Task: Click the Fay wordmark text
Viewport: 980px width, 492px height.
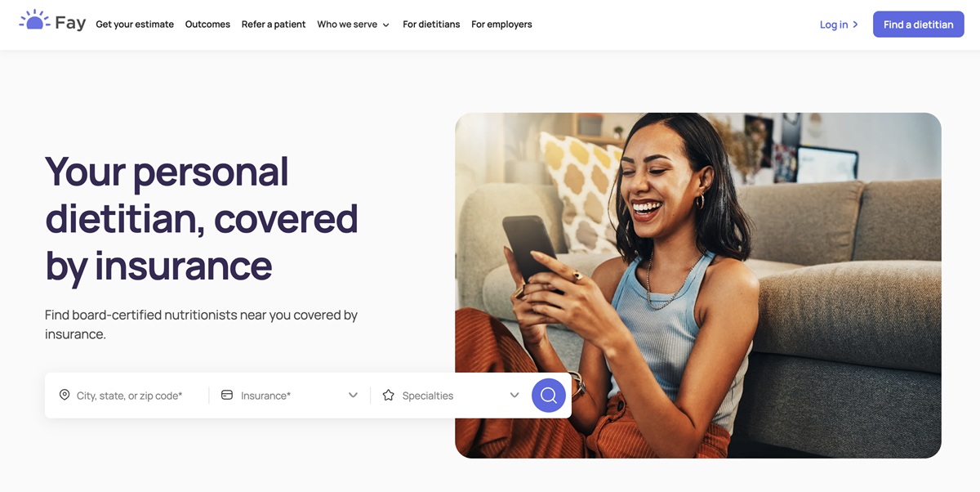Action: pyautogui.click(x=70, y=24)
